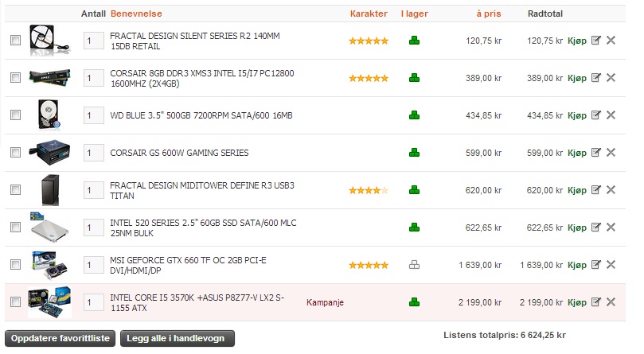Click edit icon for Intel Core i5 3570K row

pos(596,301)
